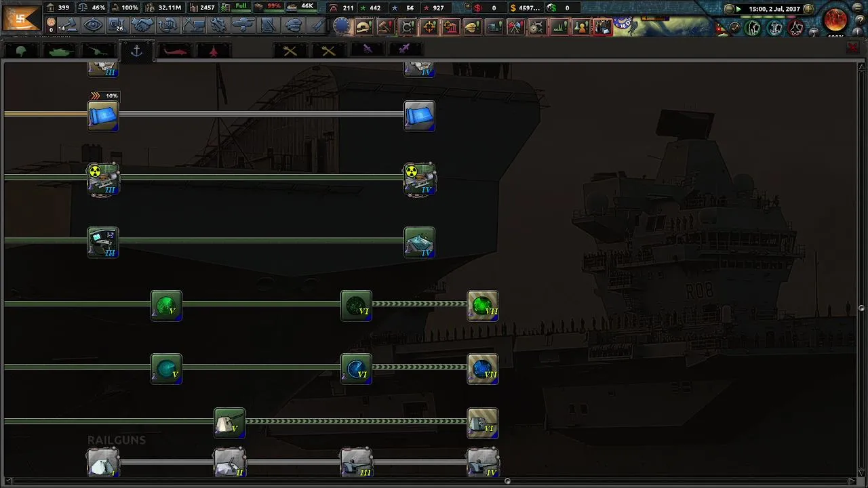Click the manpower value 32.11M
This screenshot has height=488, width=868.
pyautogui.click(x=169, y=7)
